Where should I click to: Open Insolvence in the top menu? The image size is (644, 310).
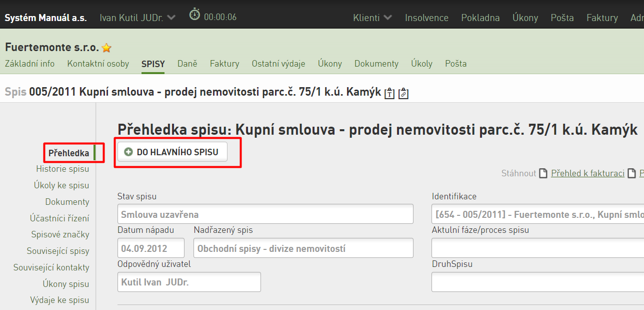click(x=426, y=18)
